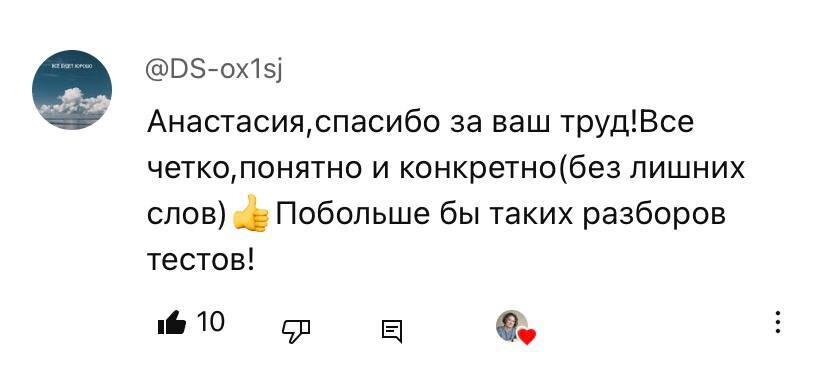Click the like count 10
Viewport: 828px width, 382px height.
coord(211,321)
